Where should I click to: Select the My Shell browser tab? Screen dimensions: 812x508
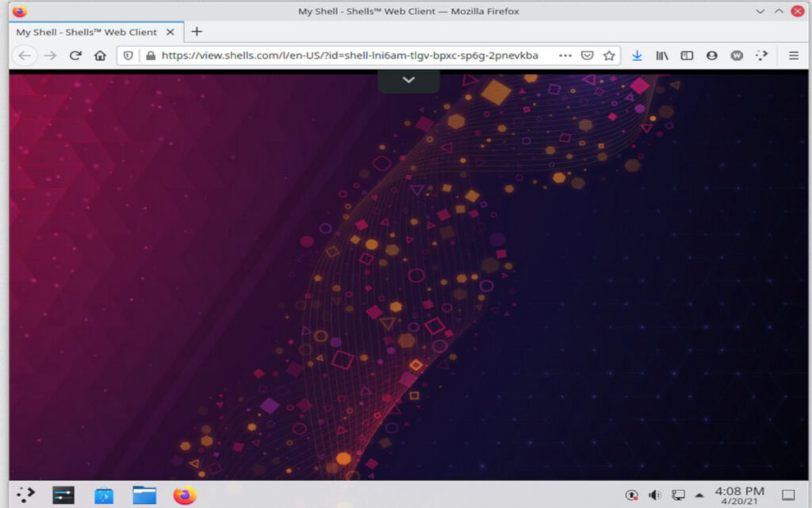[87, 33]
